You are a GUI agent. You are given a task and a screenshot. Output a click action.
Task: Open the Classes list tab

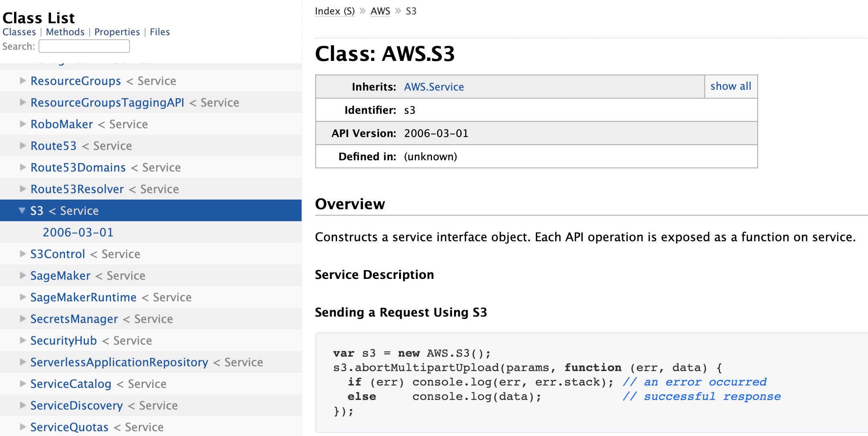tap(19, 32)
